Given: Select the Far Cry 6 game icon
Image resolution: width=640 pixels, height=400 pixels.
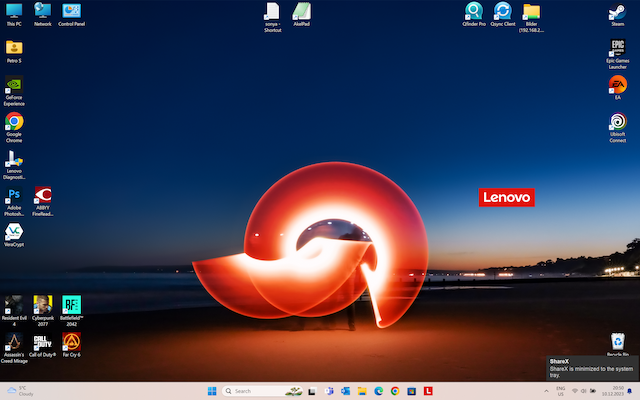Looking at the screenshot, I should click(x=72, y=341).
